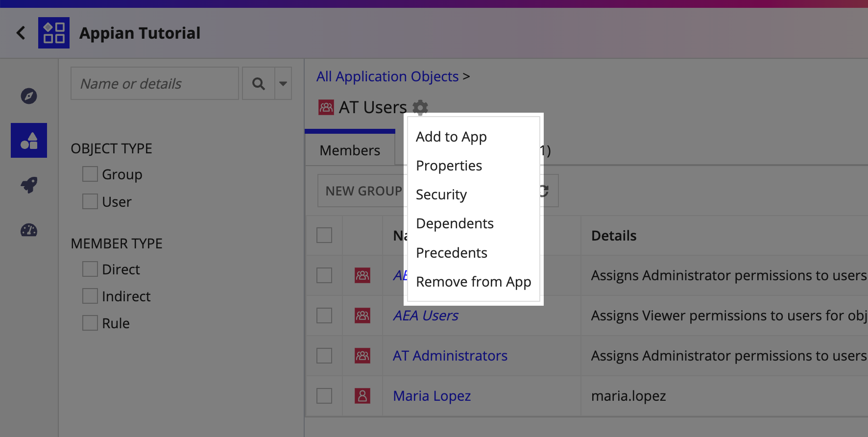Click the Appian Tutorial application title
Screen dimensions: 868x437
click(140, 33)
